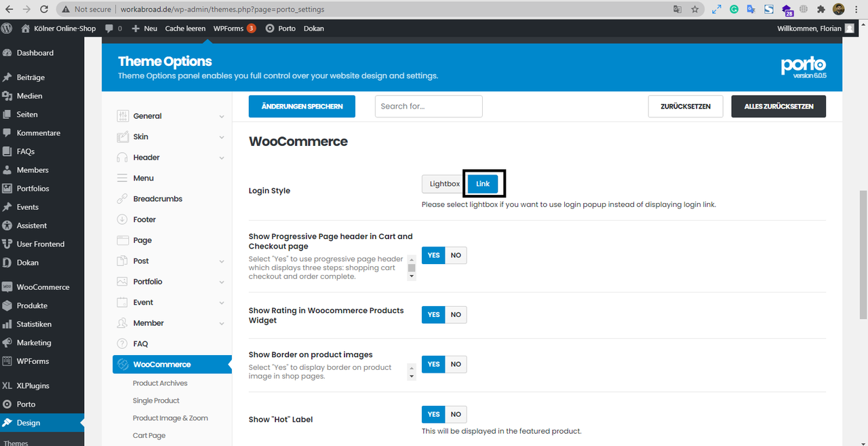Click the Marketing megaphone icon
This screenshot has width=868, height=446.
coord(7,343)
